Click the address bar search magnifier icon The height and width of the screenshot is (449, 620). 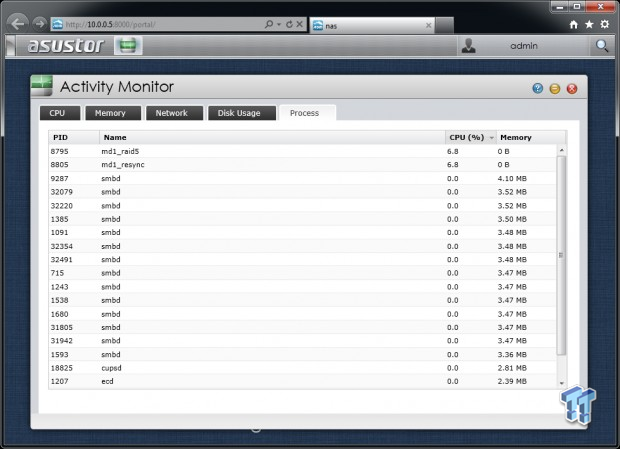[x=269, y=24]
